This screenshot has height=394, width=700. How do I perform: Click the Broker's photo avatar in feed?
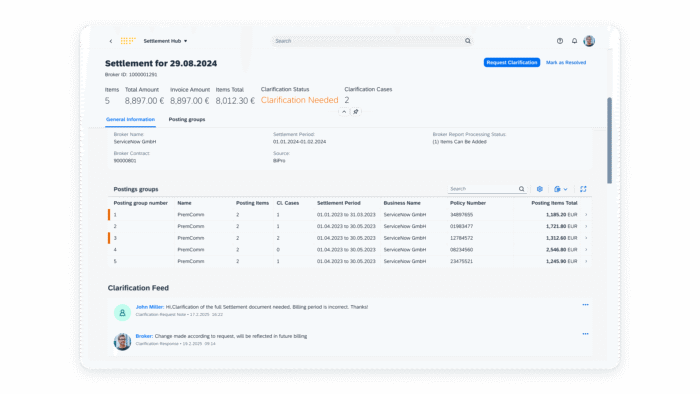pos(122,342)
